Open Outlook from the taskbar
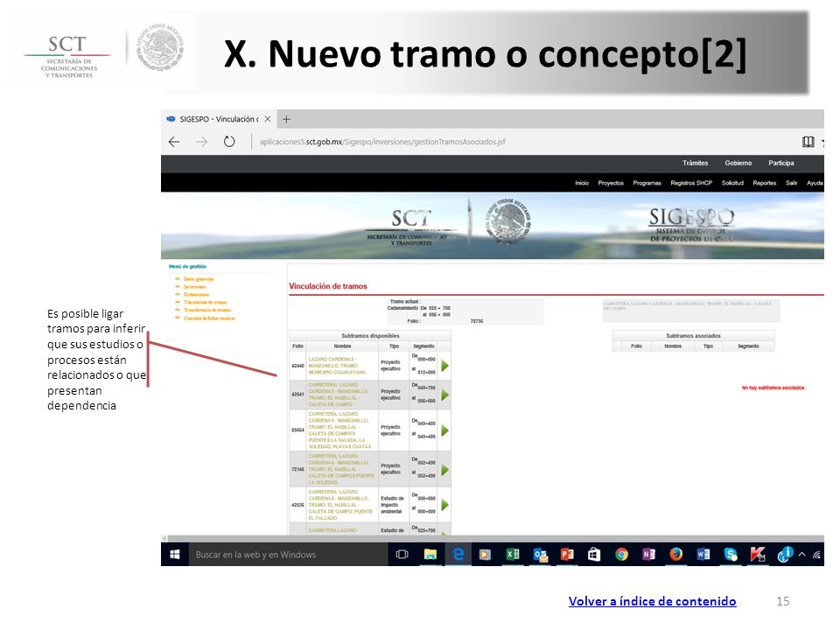The height and width of the screenshot is (630, 840). click(541, 555)
